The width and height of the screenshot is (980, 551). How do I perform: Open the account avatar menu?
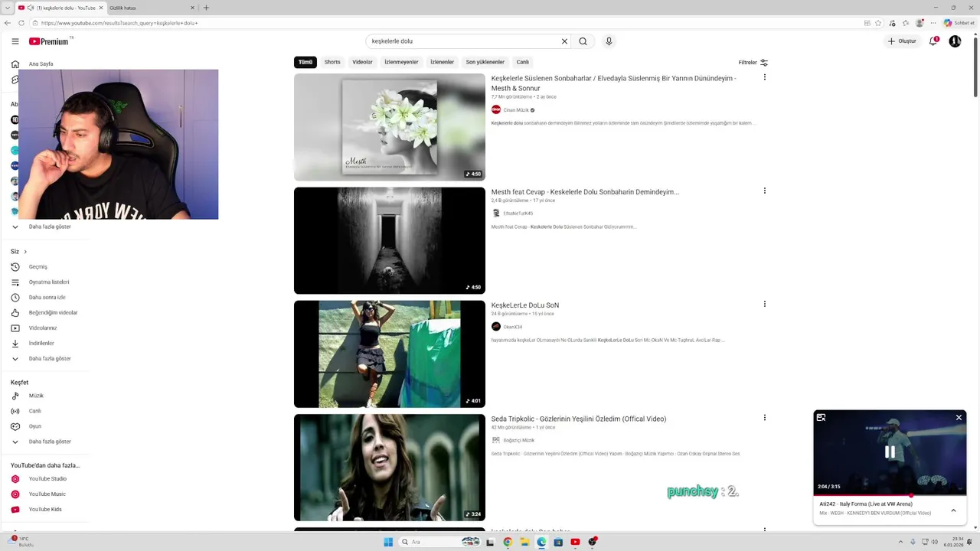click(955, 41)
